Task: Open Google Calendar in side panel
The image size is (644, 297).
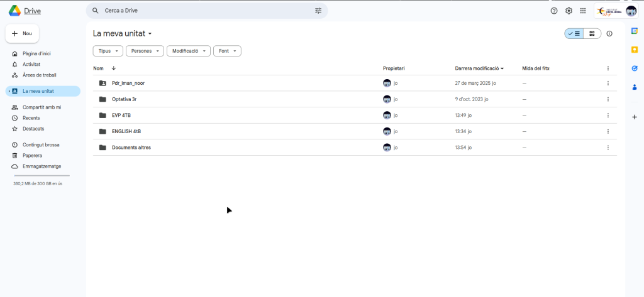Action: pos(634,31)
